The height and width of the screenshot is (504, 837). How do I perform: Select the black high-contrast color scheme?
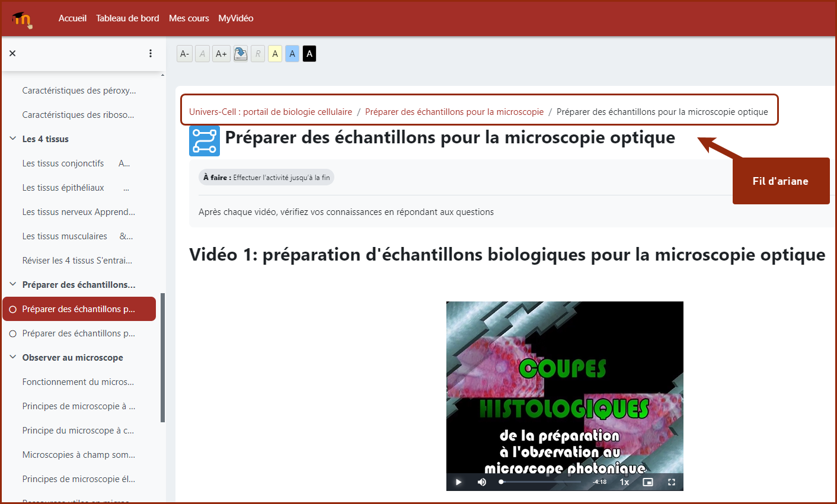[309, 54]
